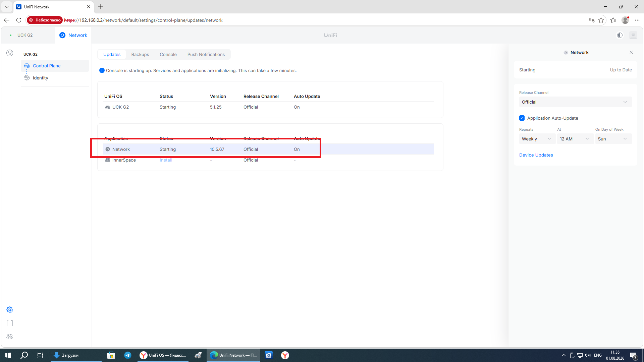
Task: Open the At 12 AM time dropdown
Action: (575, 139)
